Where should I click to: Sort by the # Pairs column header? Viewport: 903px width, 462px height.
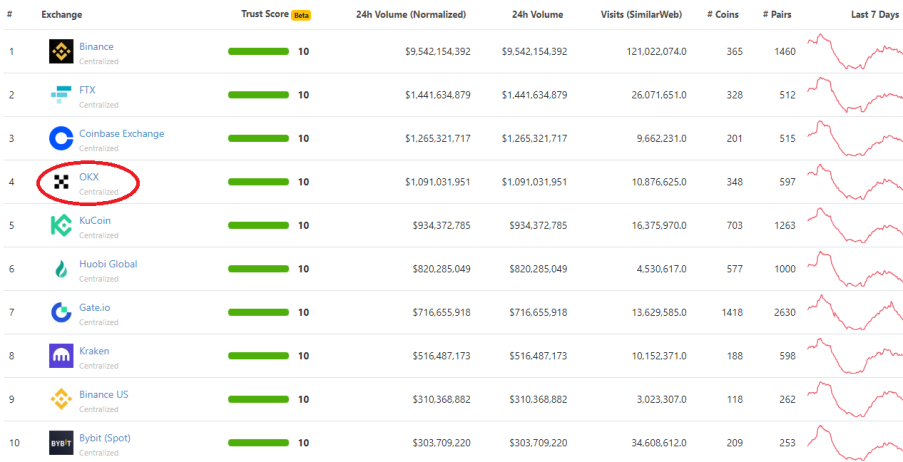pos(777,14)
